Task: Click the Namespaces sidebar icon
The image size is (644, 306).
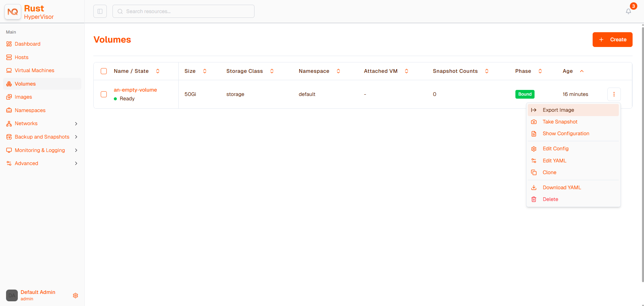Action: (x=9, y=110)
